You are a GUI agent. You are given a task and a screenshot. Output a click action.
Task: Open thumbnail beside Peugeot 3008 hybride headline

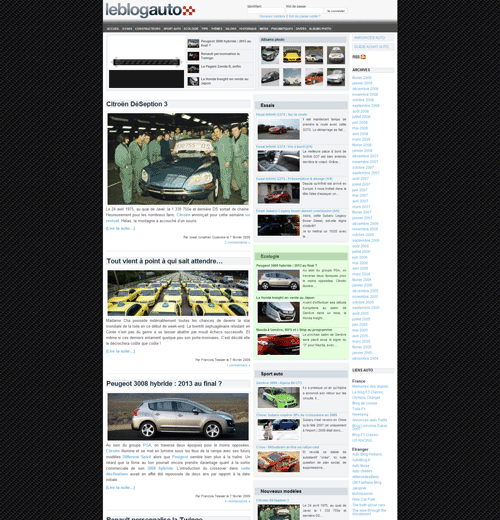[x=193, y=43]
